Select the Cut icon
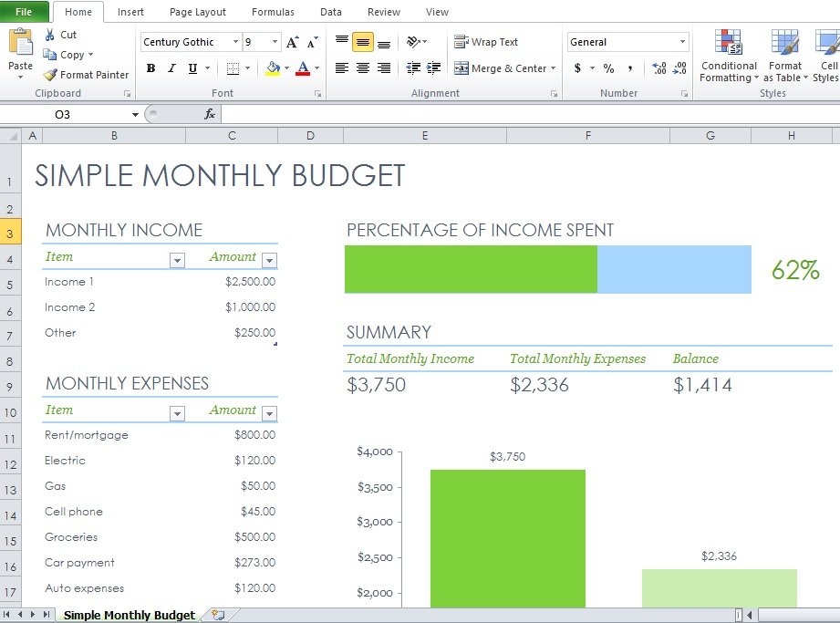Screen dimensions: 840x623 [50, 34]
